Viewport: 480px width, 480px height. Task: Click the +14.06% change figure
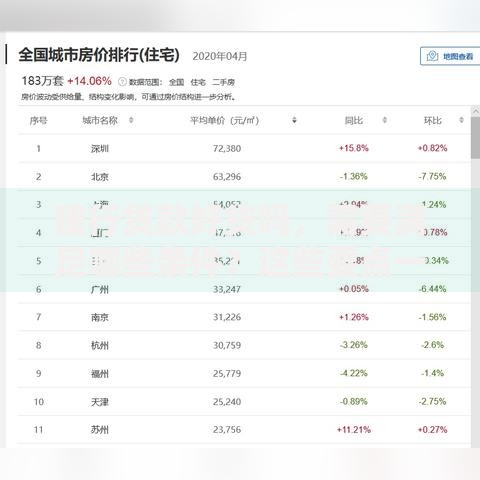(x=89, y=81)
